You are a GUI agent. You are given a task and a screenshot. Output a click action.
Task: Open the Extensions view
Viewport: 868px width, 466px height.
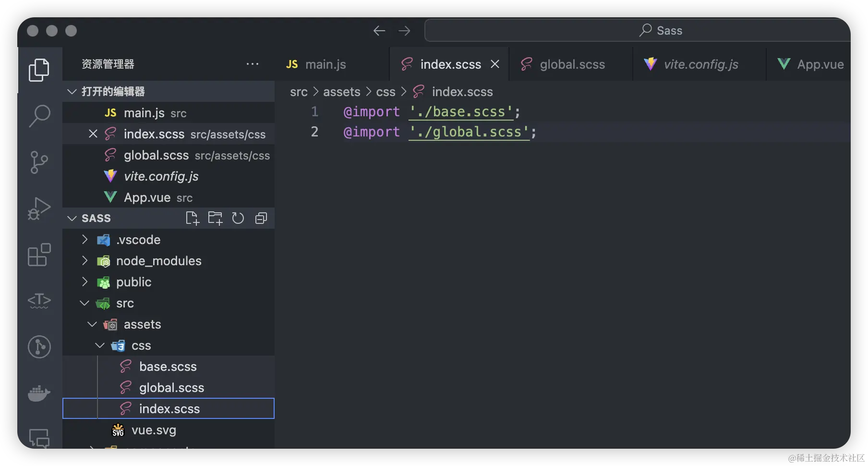39,254
